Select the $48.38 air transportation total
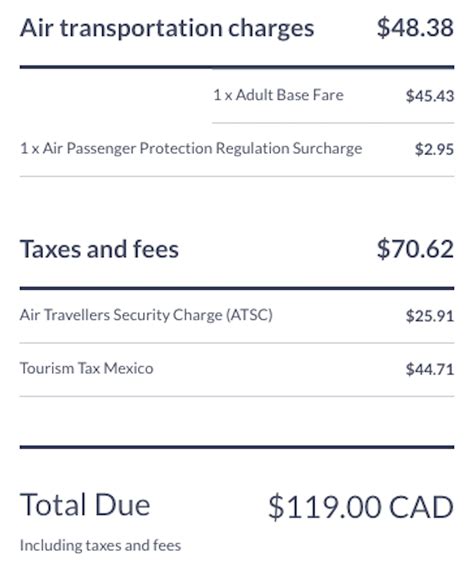The width and height of the screenshot is (474, 578). point(415,28)
